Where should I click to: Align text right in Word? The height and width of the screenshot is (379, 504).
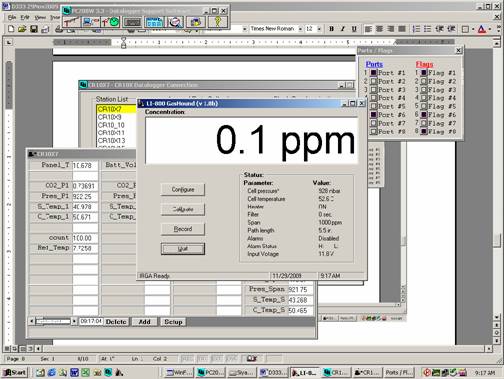tap(391, 29)
